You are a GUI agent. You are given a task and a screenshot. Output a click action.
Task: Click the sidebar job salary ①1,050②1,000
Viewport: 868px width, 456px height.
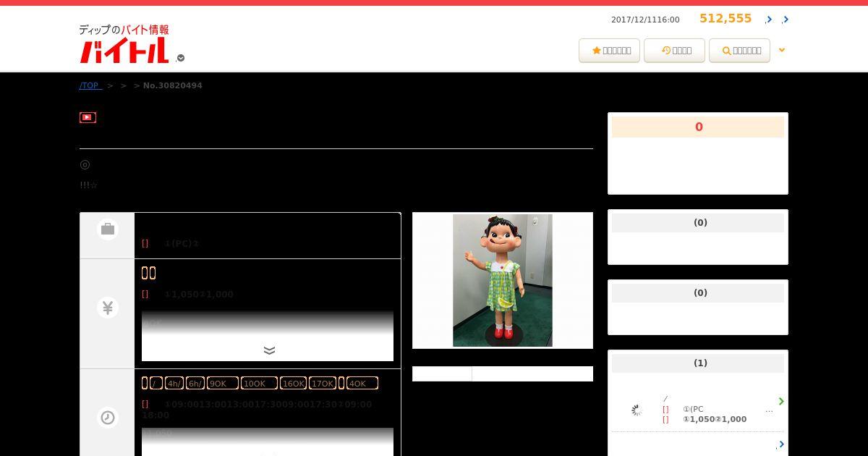tap(715, 419)
